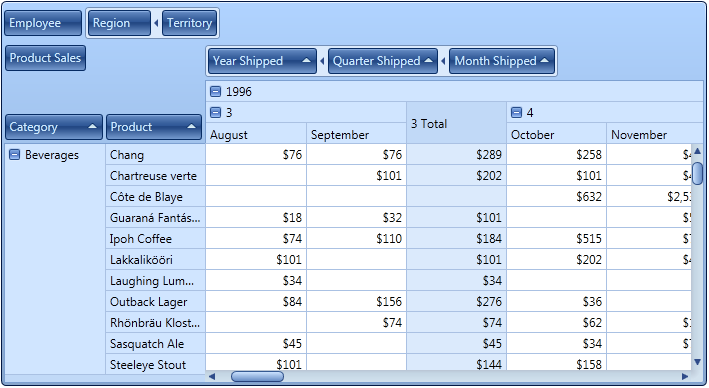Image resolution: width=709 pixels, height=388 pixels.
Task: Select the Chartreuse verte row header
Action: click(155, 176)
